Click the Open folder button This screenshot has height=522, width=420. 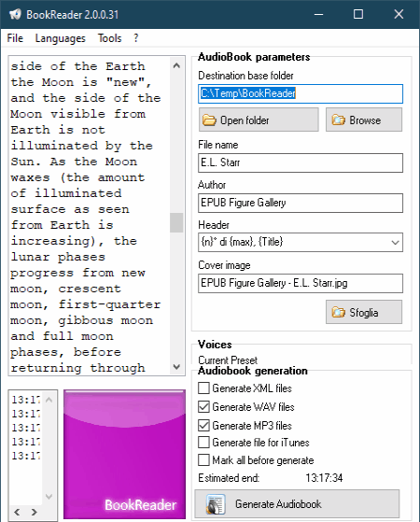259,120
